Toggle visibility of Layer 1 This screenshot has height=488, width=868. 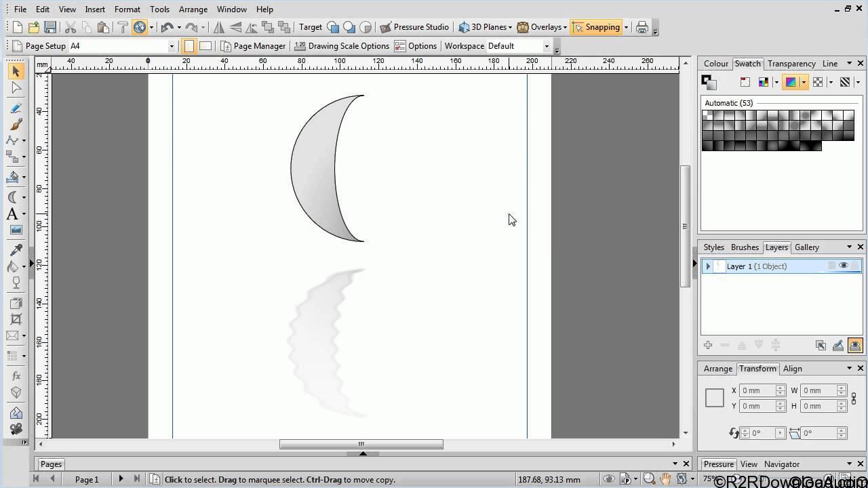(844, 266)
